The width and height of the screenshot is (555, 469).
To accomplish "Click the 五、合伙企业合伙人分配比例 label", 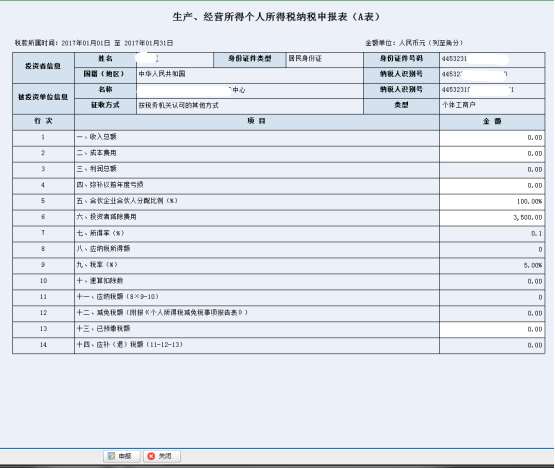I will coord(127,201).
